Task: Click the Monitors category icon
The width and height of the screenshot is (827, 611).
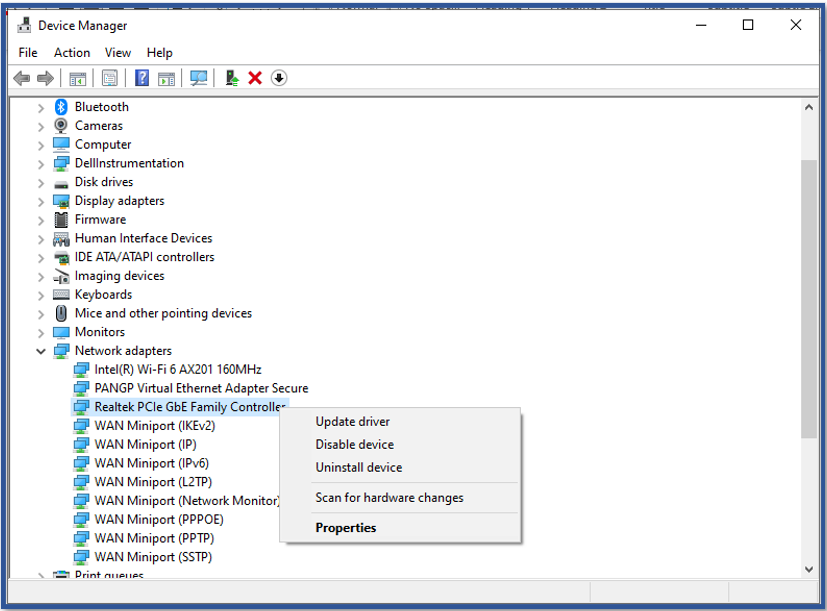Action: [61, 332]
